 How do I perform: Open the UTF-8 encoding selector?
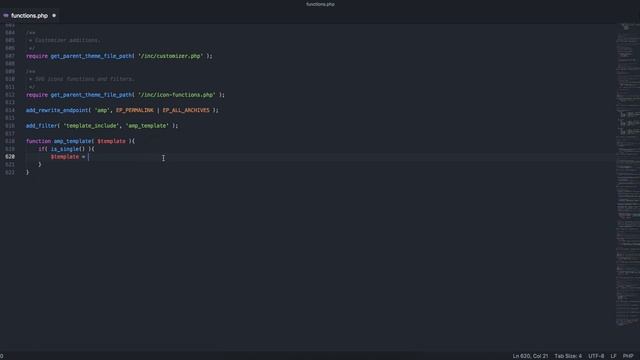pyautogui.click(x=596, y=356)
